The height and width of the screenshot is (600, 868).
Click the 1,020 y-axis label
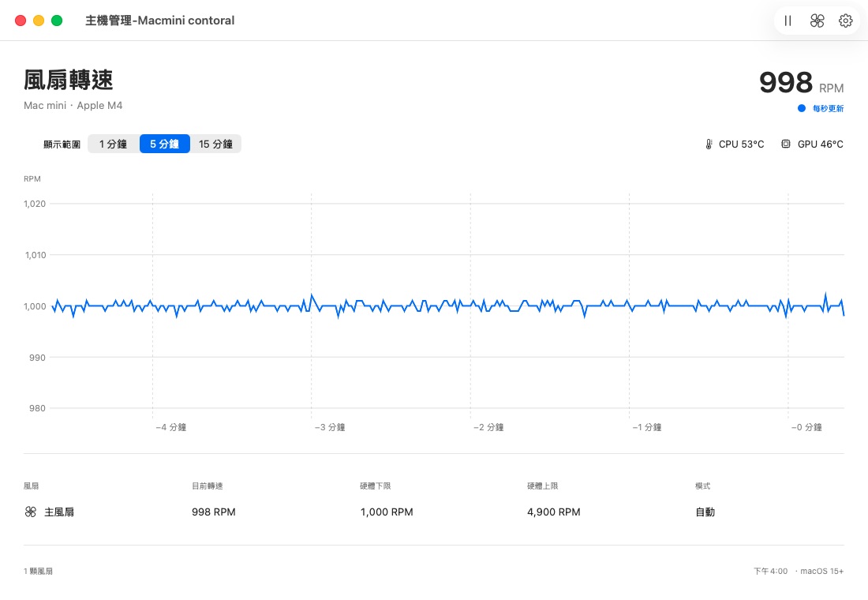(35, 204)
